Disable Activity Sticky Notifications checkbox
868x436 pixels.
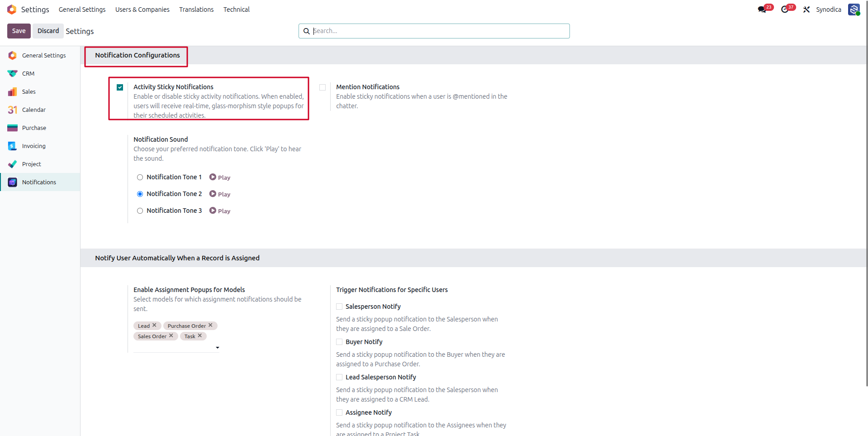point(120,87)
